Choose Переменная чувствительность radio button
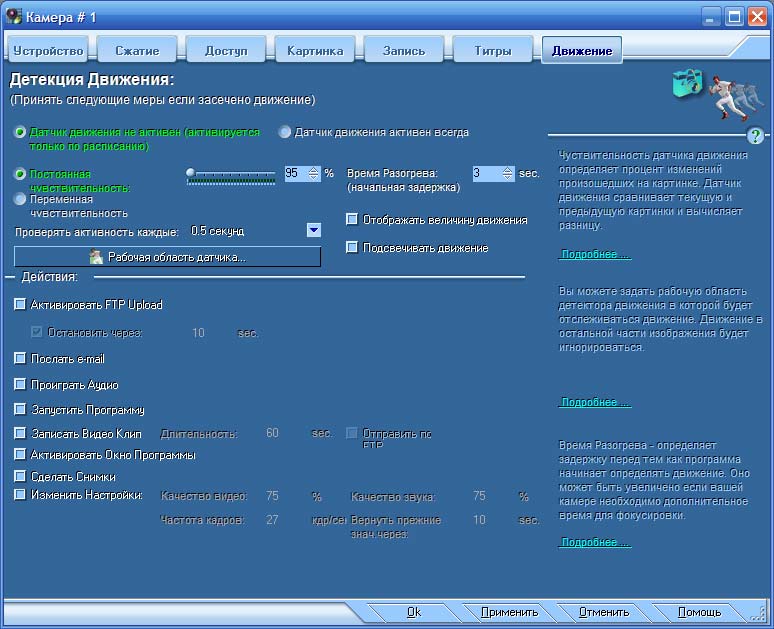The width and height of the screenshot is (774, 629). [20, 199]
